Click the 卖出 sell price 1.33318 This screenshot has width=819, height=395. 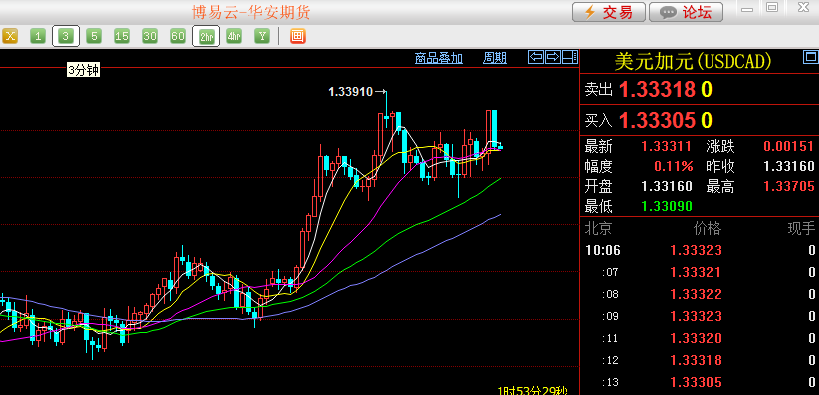click(x=657, y=90)
